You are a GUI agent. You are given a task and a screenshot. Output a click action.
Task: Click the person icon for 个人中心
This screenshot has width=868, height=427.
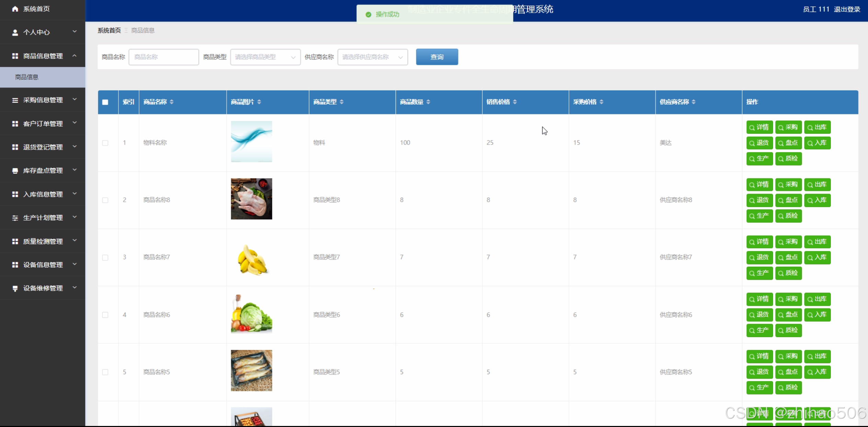15,32
